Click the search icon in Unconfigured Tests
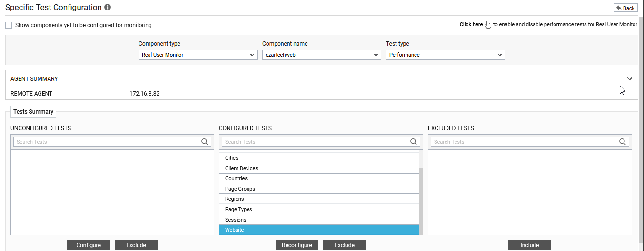Image resolution: width=644 pixels, height=251 pixels. [x=205, y=142]
